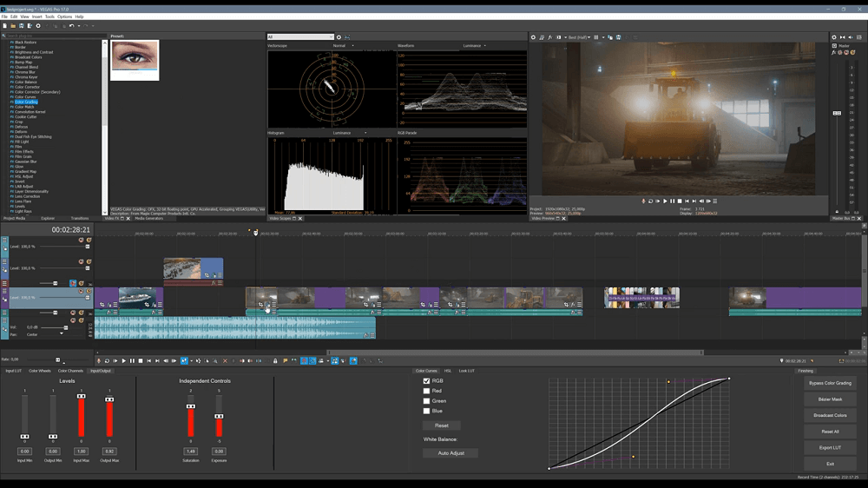Click the Record microphone icon in timeline transport
The image size is (868, 488).
coord(99,360)
